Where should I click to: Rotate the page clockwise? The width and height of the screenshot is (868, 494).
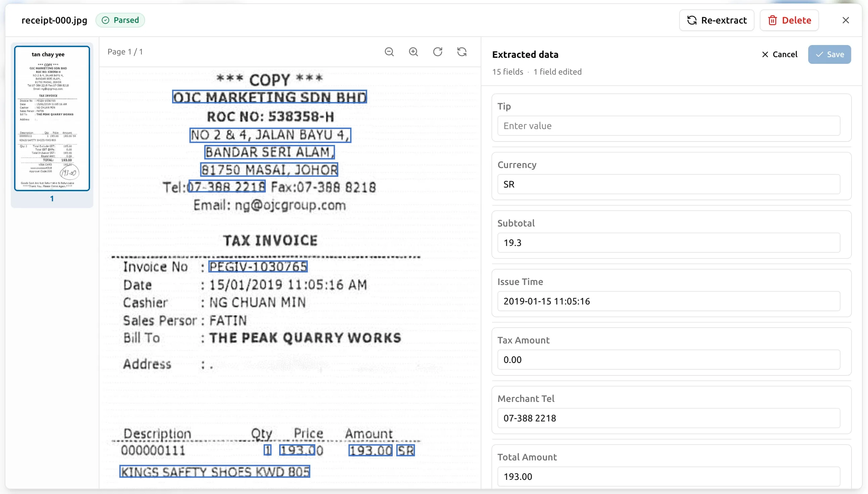click(x=438, y=51)
